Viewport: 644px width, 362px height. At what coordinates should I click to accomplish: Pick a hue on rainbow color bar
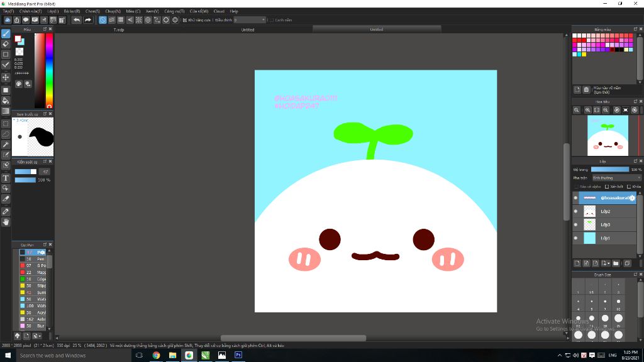click(x=49, y=70)
